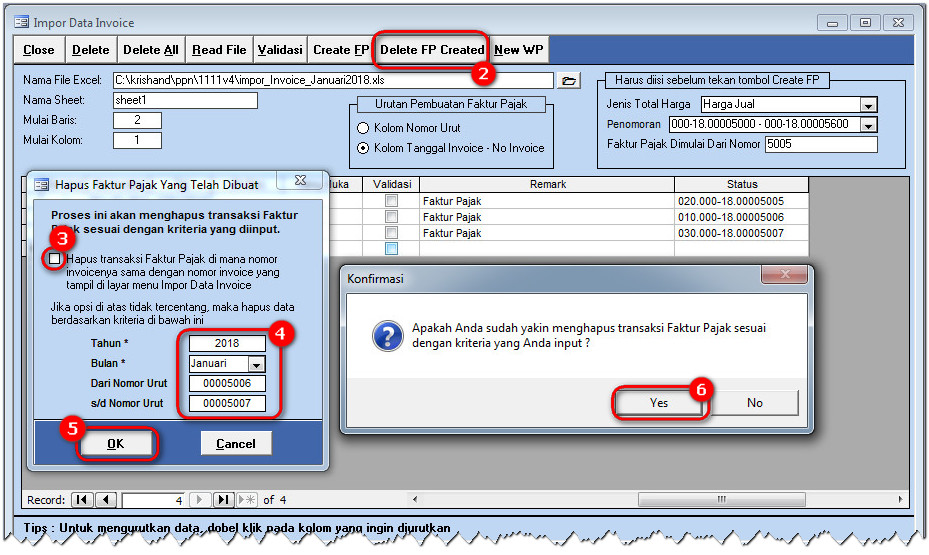Click Validasi in the toolbar
The width and height of the screenshot is (929, 555).
279,49
